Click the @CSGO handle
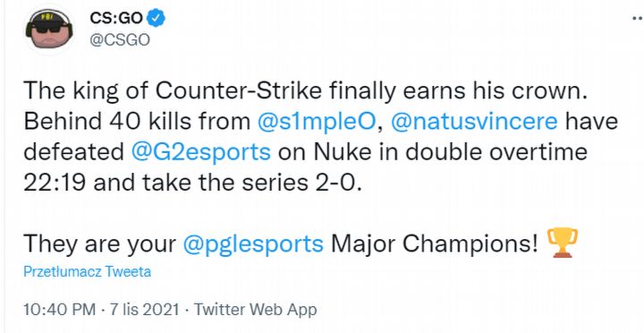The width and height of the screenshot is (644, 333). pyautogui.click(x=119, y=40)
